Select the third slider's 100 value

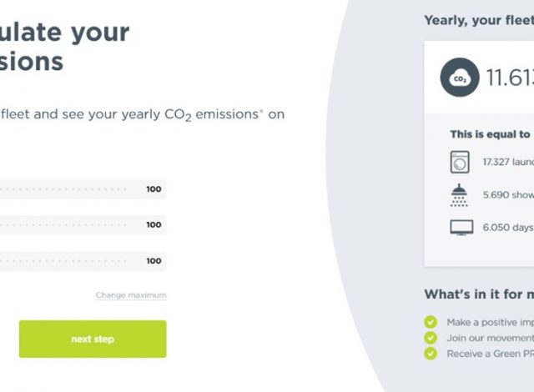coord(154,261)
